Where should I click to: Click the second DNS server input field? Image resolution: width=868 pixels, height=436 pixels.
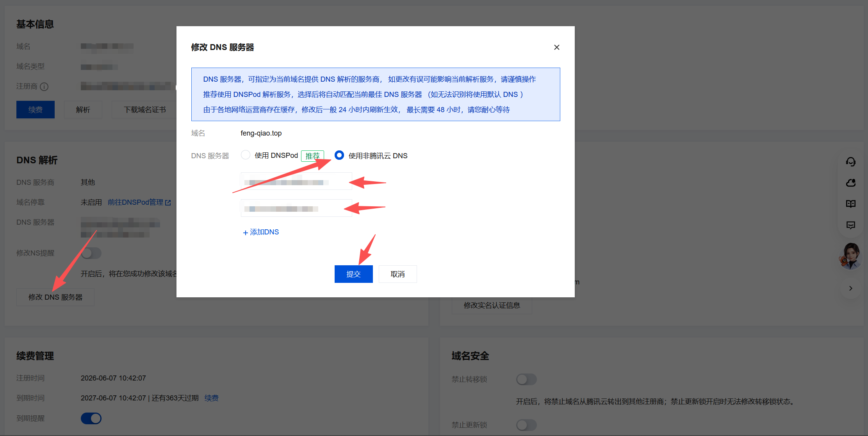pyautogui.click(x=296, y=208)
